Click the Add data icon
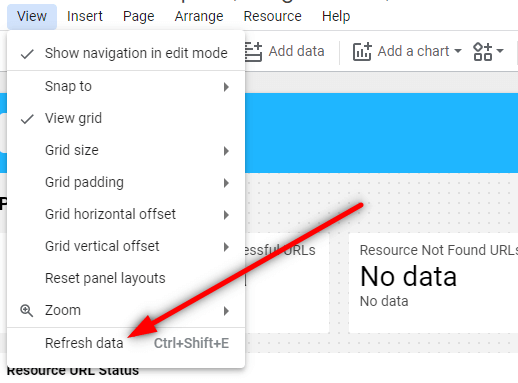 (x=253, y=52)
